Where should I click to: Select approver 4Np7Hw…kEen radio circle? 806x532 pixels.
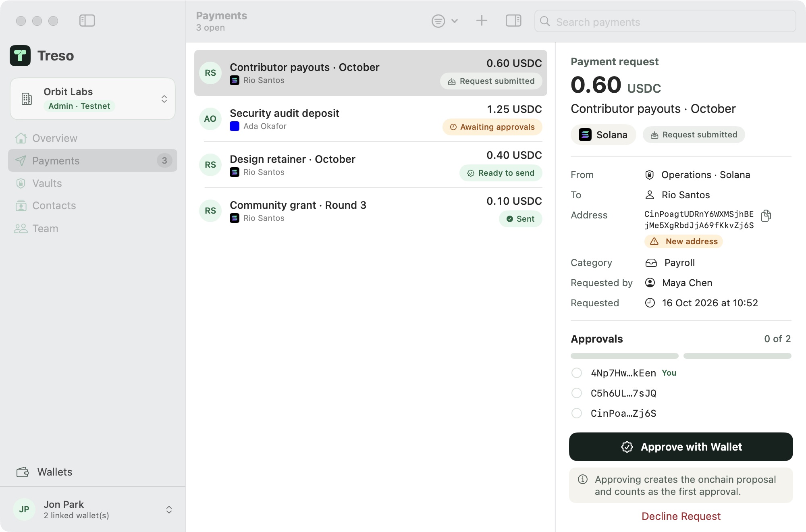(x=577, y=373)
